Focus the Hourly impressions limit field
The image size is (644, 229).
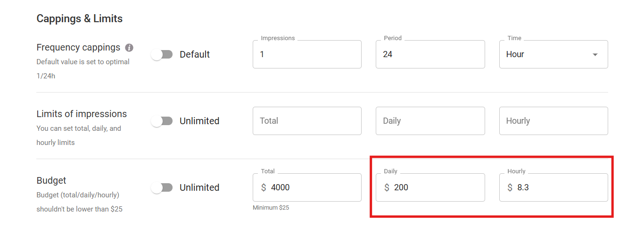coord(553,121)
